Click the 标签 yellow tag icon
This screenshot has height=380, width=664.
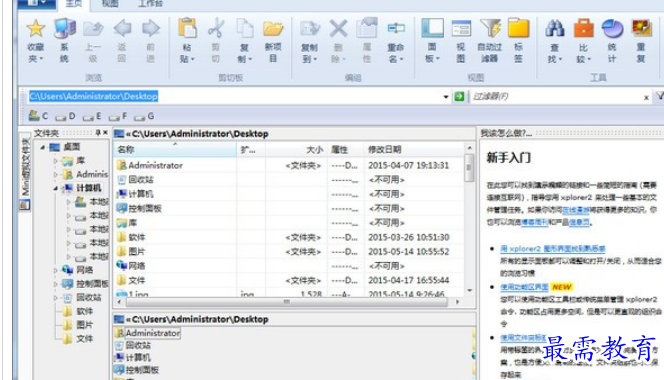(x=518, y=28)
